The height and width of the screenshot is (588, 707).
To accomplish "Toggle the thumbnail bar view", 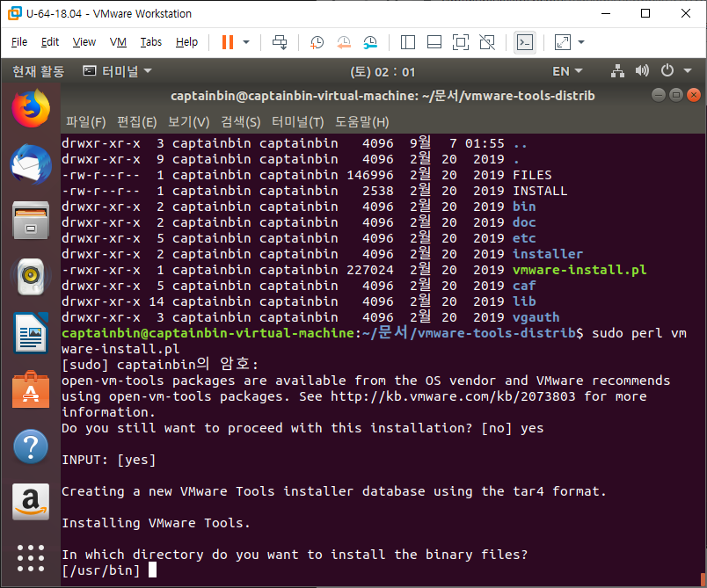I will tap(434, 42).
